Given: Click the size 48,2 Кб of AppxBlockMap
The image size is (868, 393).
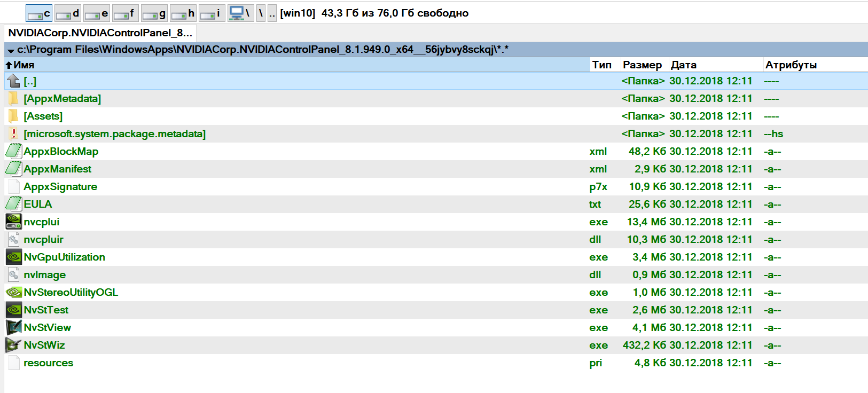Looking at the screenshot, I should tap(647, 151).
